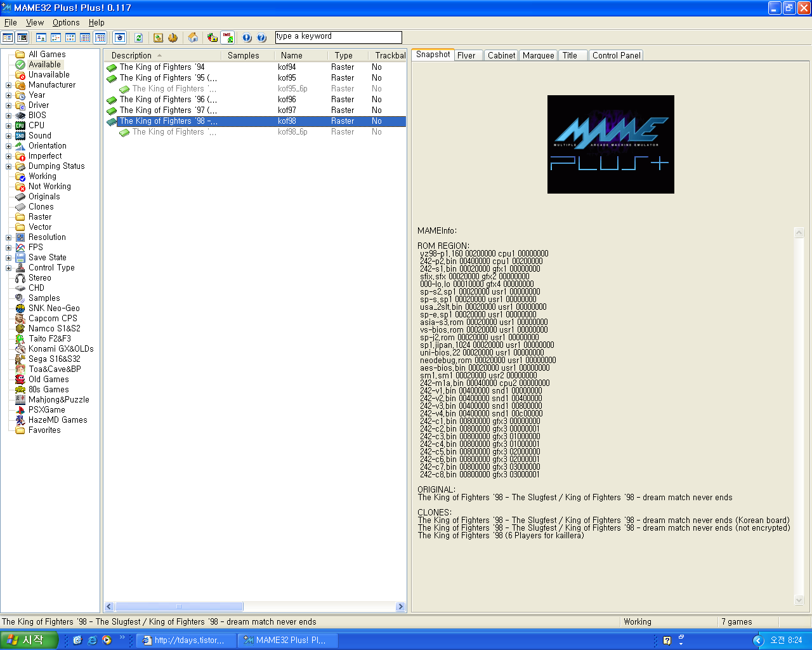
Task: Switch to the Marquee tab
Action: click(539, 55)
